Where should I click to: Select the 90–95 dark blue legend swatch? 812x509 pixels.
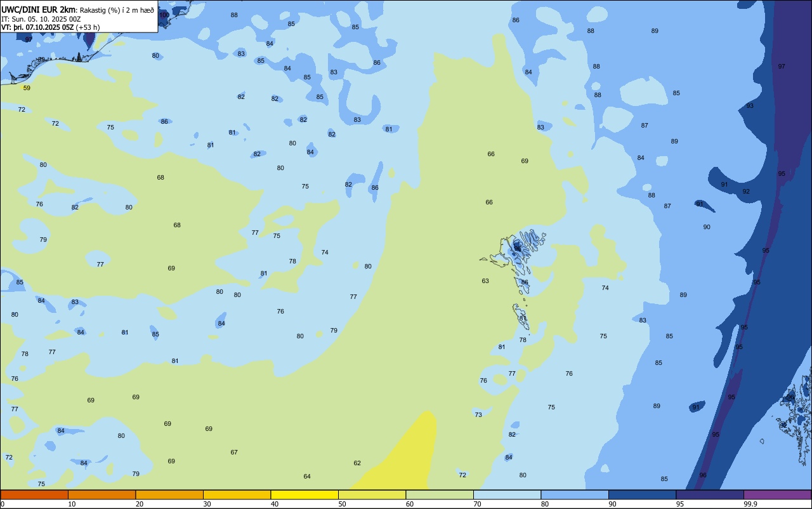642,494
